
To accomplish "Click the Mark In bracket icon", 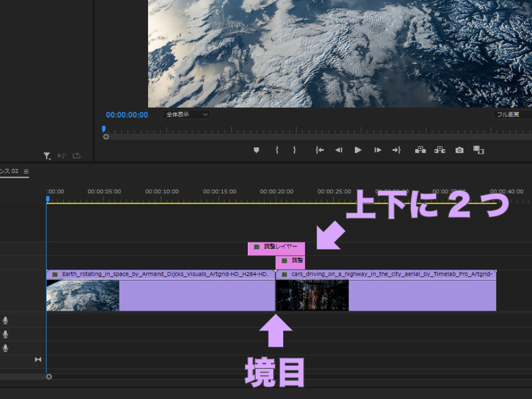I will 277,150.
